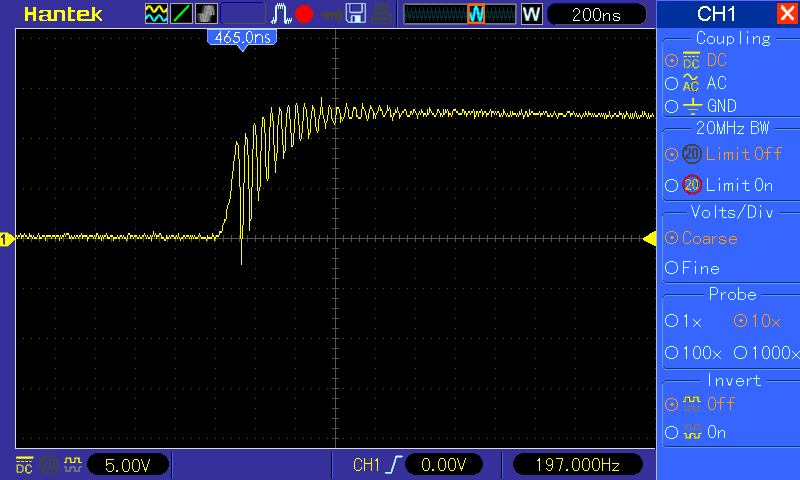Image resolution: width=800 pixels, height=480 pixels.
Task: Click the printer icon
Action: point(381,14)
